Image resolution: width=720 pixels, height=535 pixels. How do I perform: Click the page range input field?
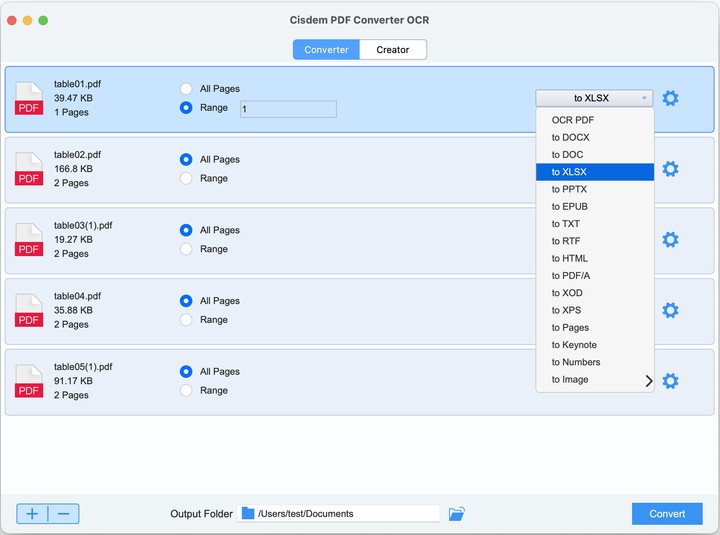point(288,109)
